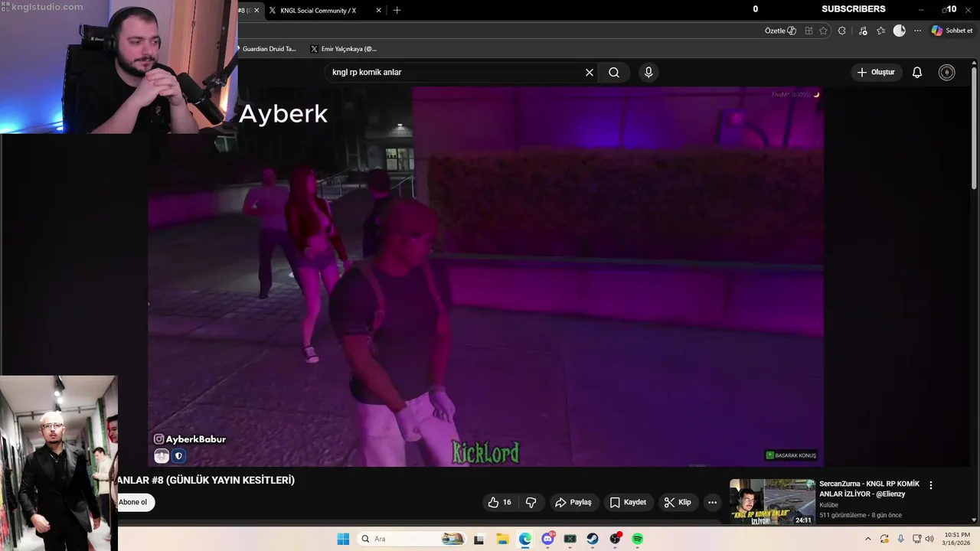Open the YouTube account avatar menu
980x551 pixels.
tap(947, 73)
